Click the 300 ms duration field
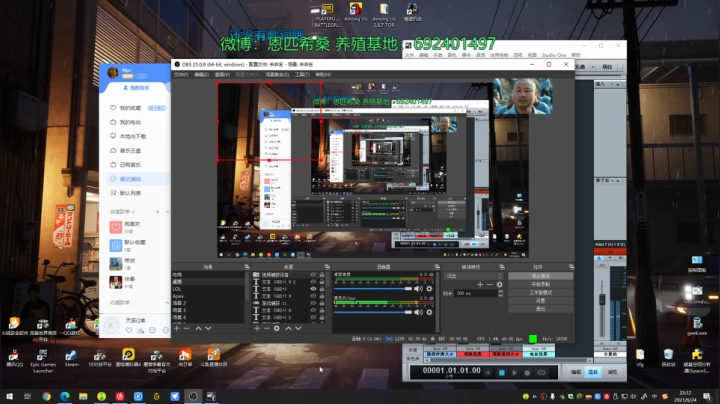Screen dimensions: 720x404 [x=476, y=293]
